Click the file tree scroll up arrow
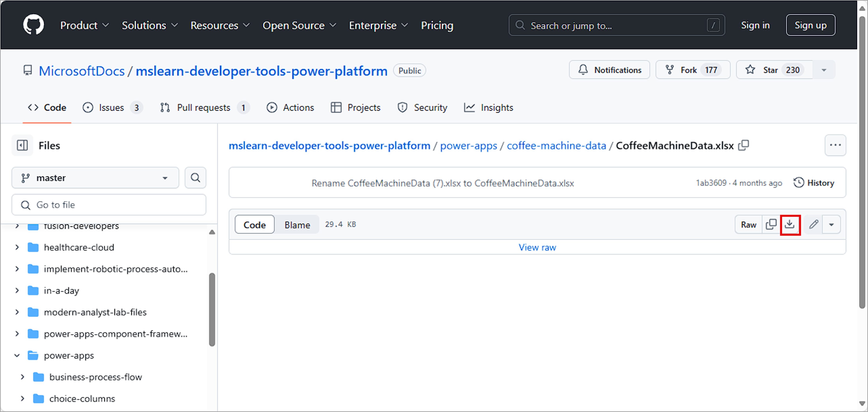 click(x=212, y=232)
